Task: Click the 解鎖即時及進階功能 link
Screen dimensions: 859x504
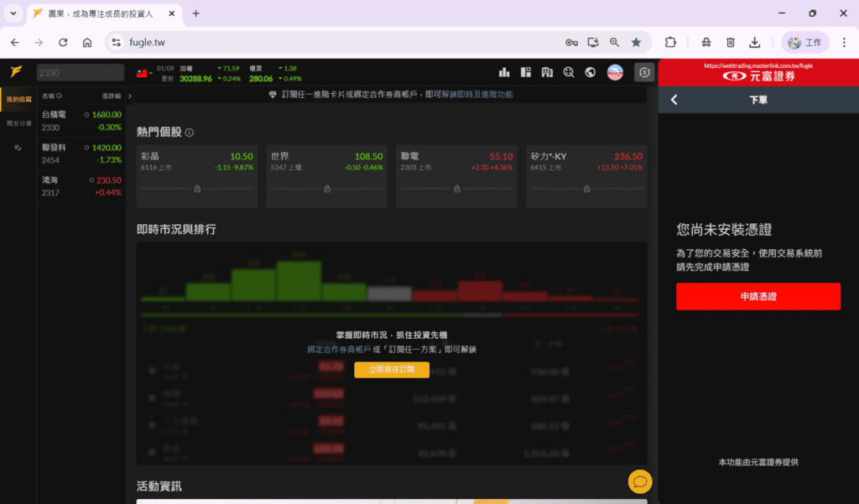Action: [476, 95]
